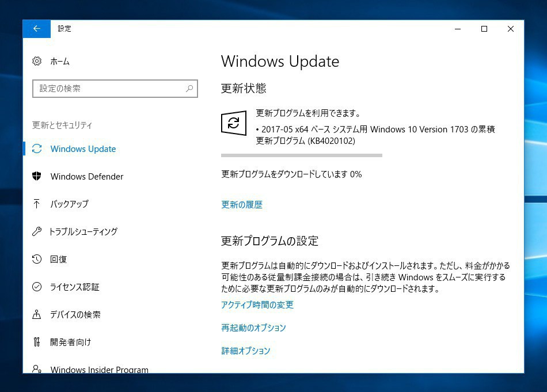Click the KB4020102 update entry text
Screen dimensions: 547x392
pyautogui.click(x=375, y=135)
